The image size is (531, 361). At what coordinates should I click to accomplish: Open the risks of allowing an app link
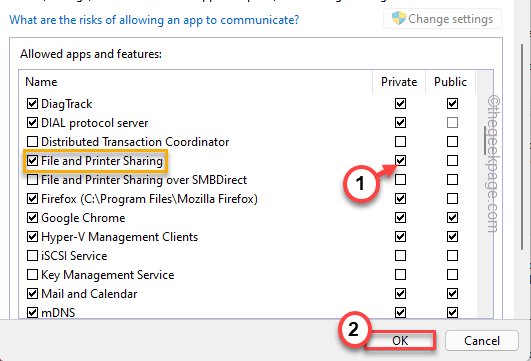coord(154,20)
